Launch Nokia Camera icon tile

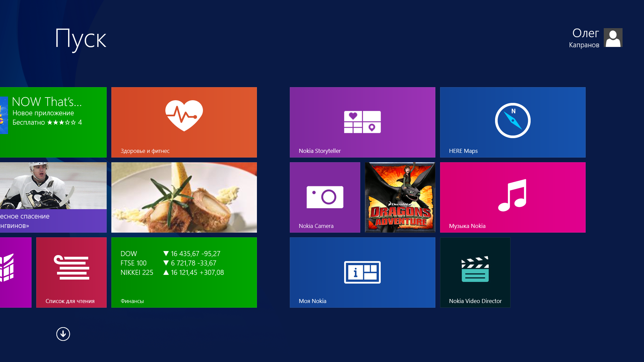(x=325, y=197)
